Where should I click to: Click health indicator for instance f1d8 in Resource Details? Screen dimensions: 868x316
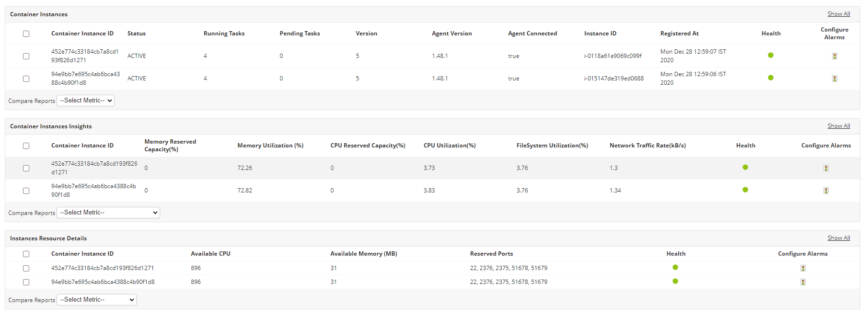point(676,282)
